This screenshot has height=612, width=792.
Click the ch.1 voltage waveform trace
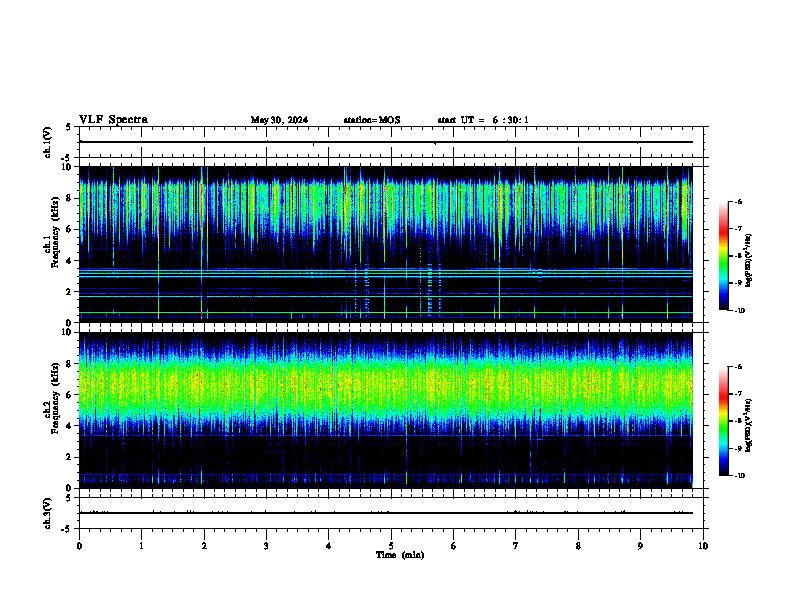point(386,142)
